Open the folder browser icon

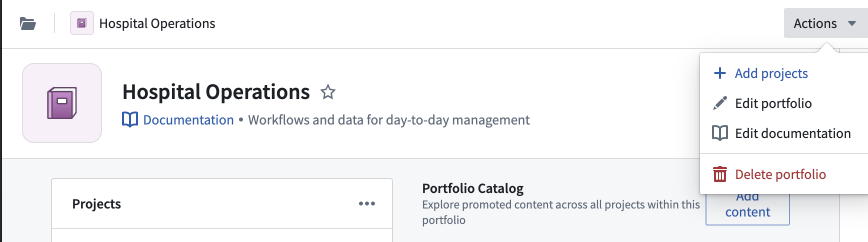point(27,23)
